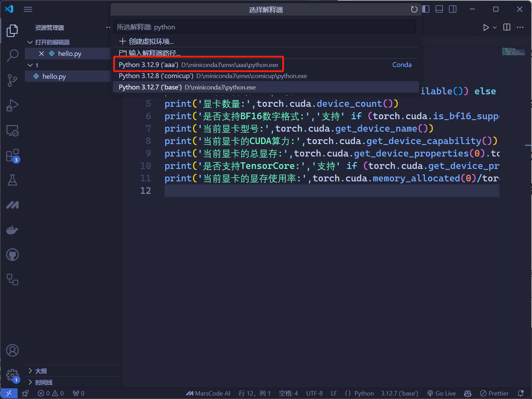Open the run button dropdown arrow
Image resolution: width=532 pixels, height=399 pixels.
pos(495,27)
